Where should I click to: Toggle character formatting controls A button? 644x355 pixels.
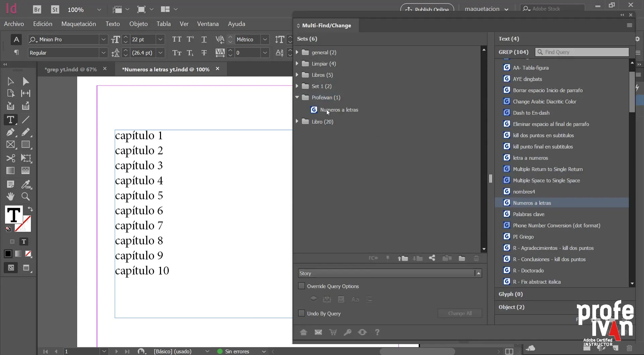(16, 39)
